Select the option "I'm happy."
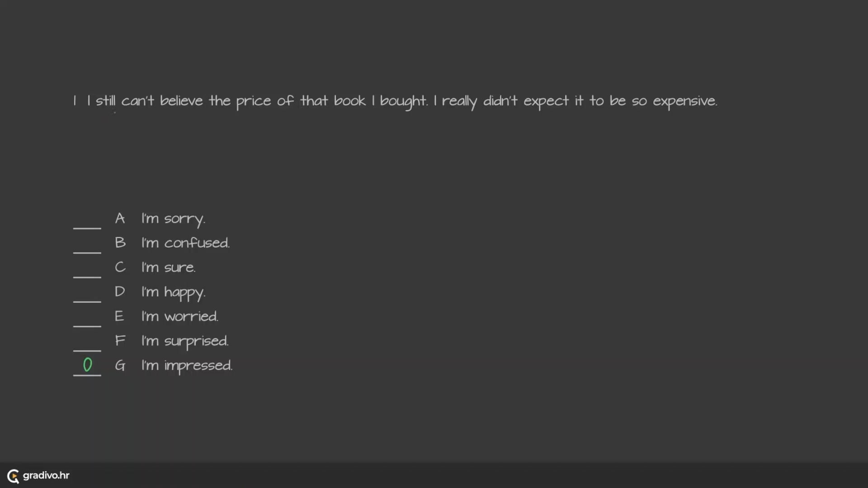The height and width of the screenshot is (488, 868). pyautogui.click(x=173, y=292)
